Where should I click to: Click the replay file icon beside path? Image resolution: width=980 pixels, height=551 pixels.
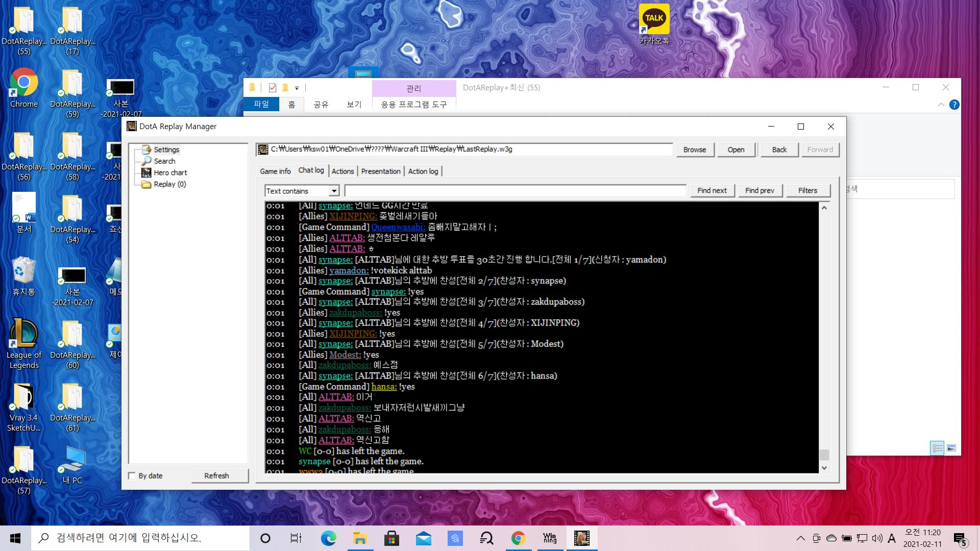coord(263,149)
